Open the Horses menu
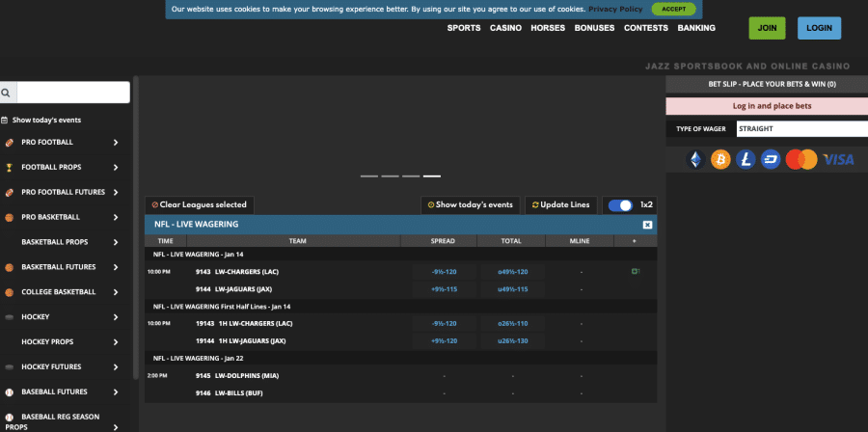 pyautogui.click(x=548, y=28)
